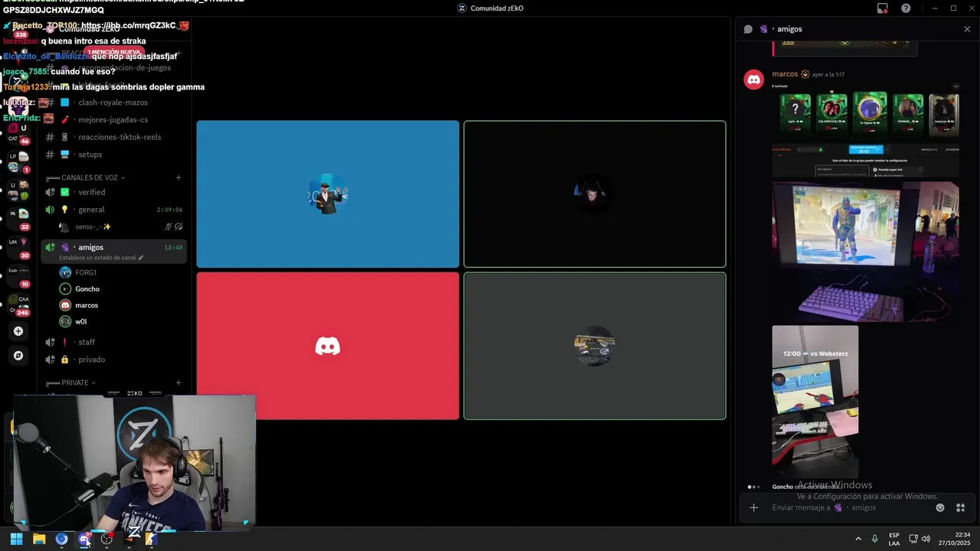Open the ESP LAA language indicator
This screenshot has width=980, height=551.
point(894,539)
